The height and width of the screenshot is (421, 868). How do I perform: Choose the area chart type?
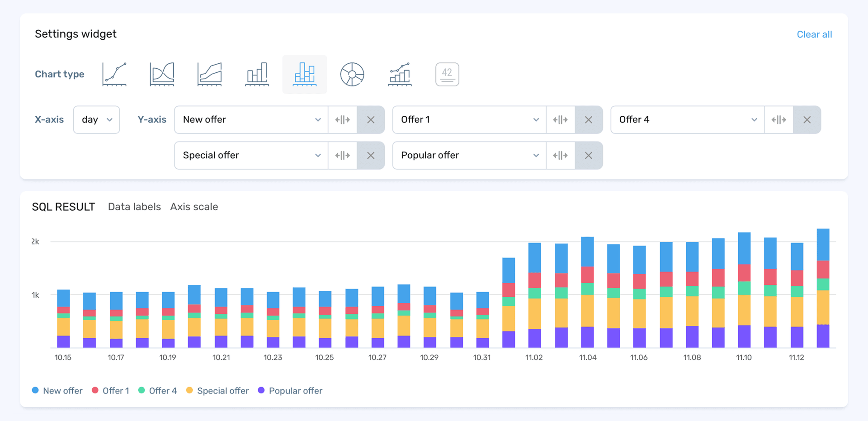161,74
